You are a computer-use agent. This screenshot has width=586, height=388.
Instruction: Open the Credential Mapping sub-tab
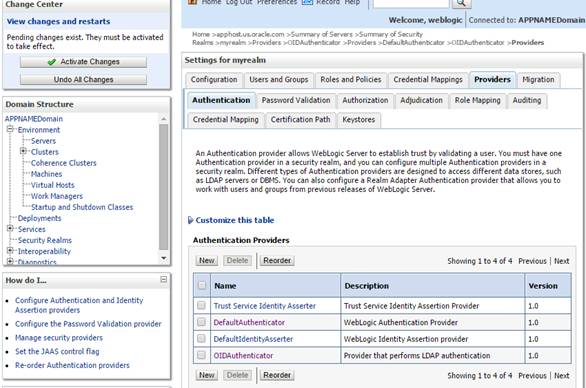(x=226, y=120)
